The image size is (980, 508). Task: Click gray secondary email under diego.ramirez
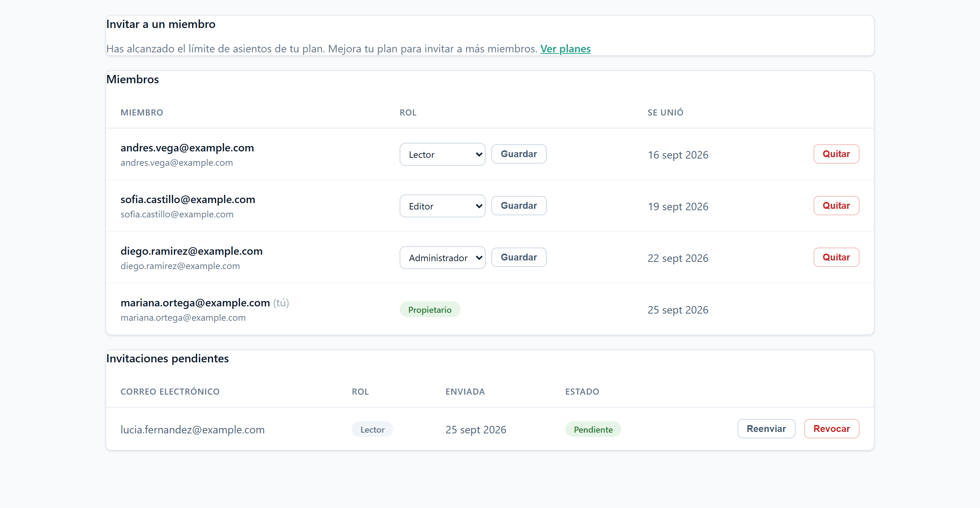[180, 266]
